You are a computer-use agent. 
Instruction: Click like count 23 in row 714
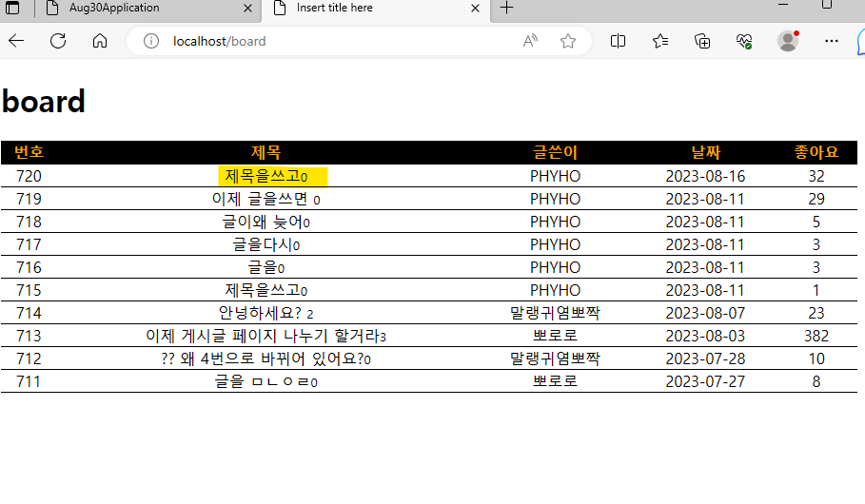point(816,313)
